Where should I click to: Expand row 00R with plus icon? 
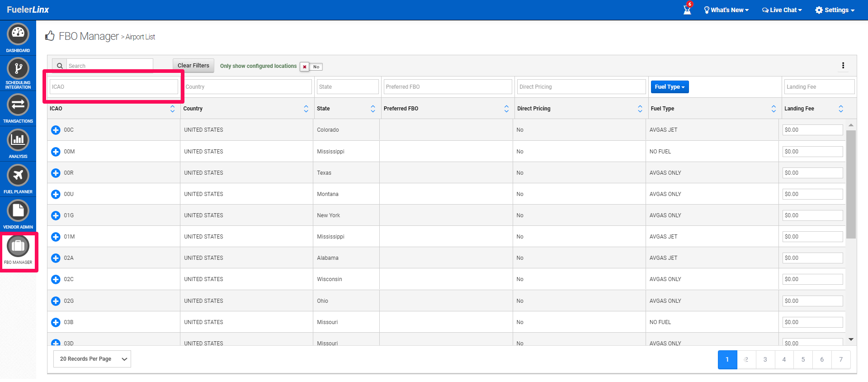point(56,173)
